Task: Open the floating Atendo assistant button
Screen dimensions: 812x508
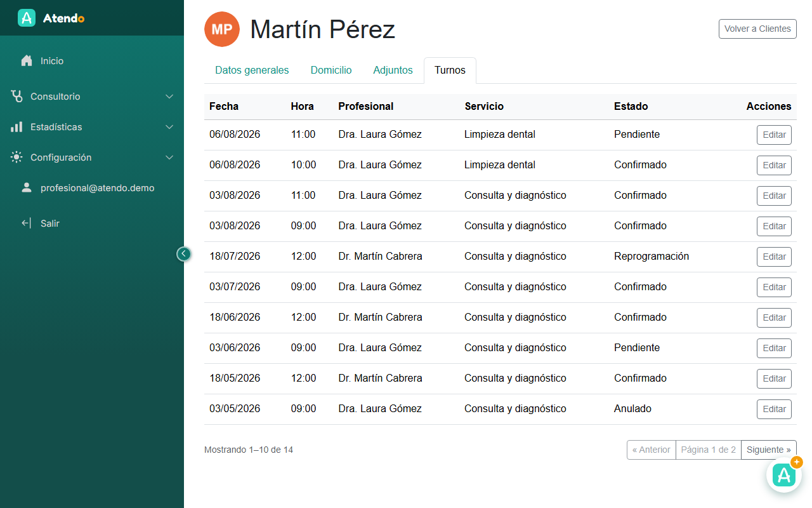Action: click(784, 475)
